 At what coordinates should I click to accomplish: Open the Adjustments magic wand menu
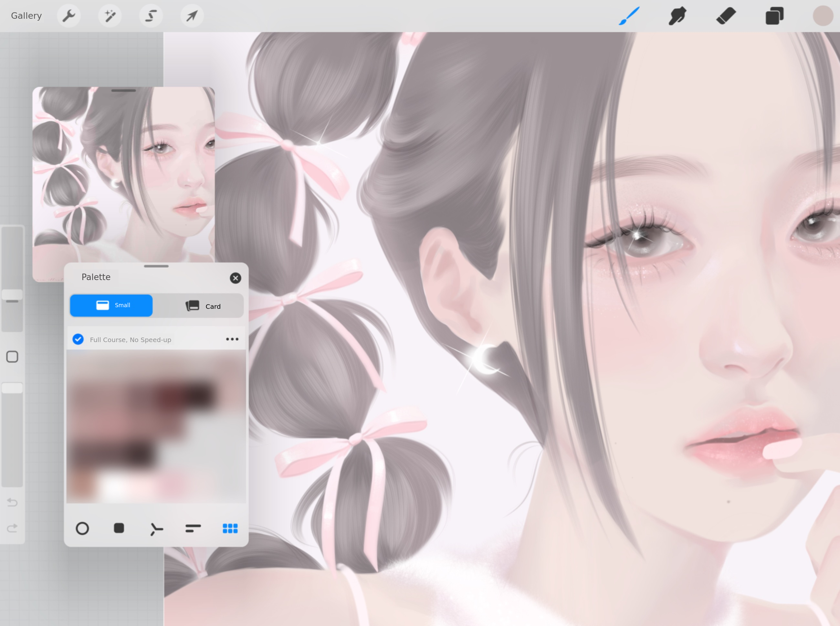tap(110, 16)
